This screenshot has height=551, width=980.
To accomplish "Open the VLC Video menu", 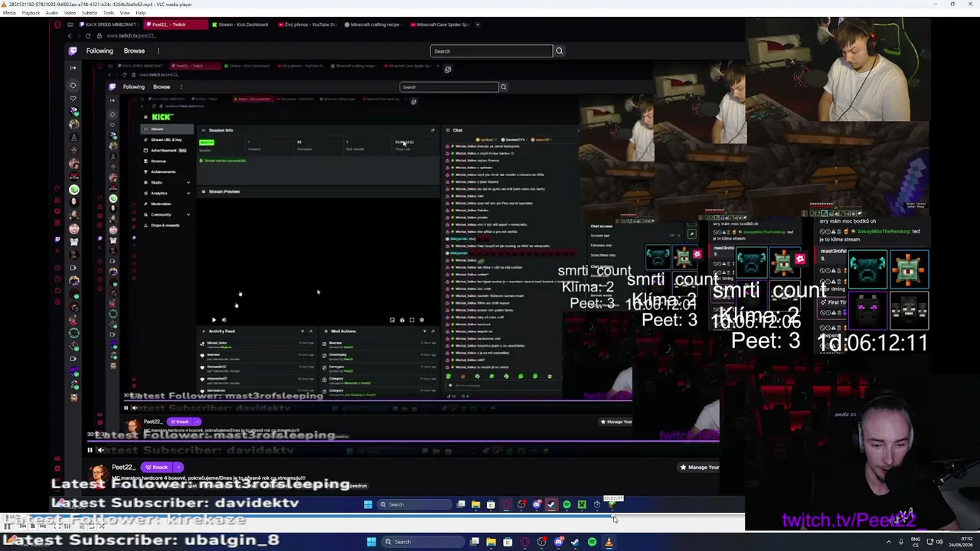I will [70, 13].
